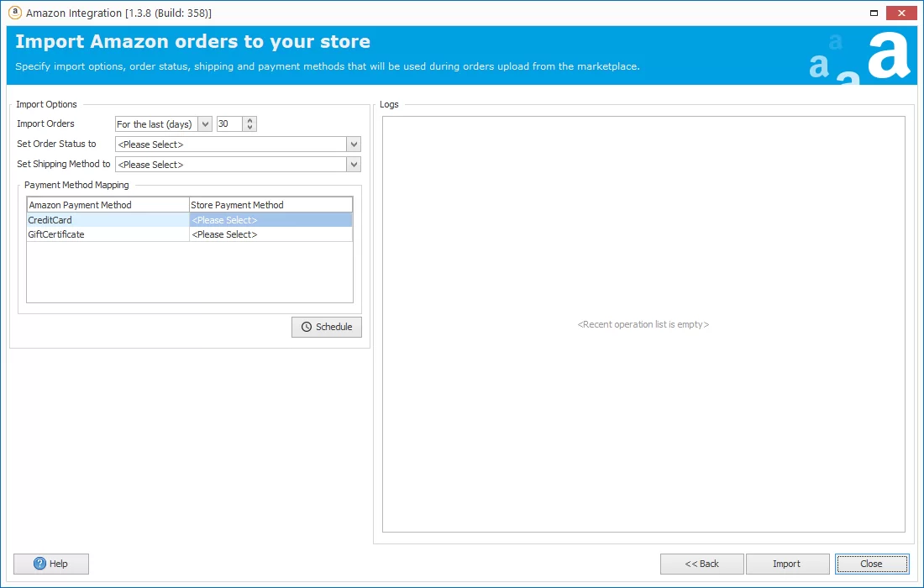924x588 pixels.
Task: Select the GiftCertificate row in payment mapping
Action: tap(108, 234)
